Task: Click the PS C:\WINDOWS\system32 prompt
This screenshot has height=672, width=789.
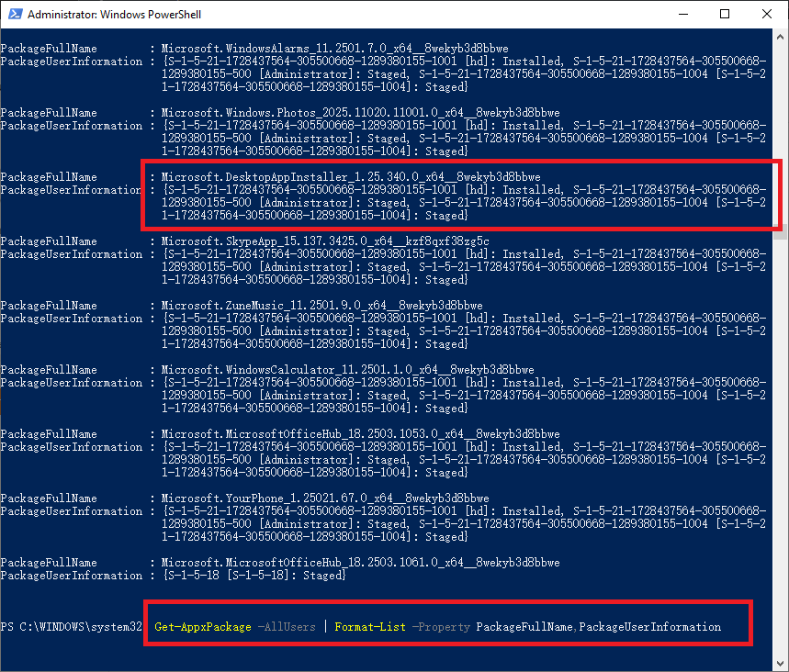Action: tap(72, 627)
